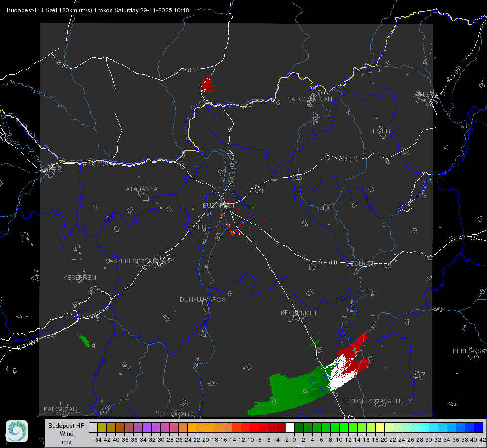
Task: Click the MISKOLC city label
Action: pos(431,94)
